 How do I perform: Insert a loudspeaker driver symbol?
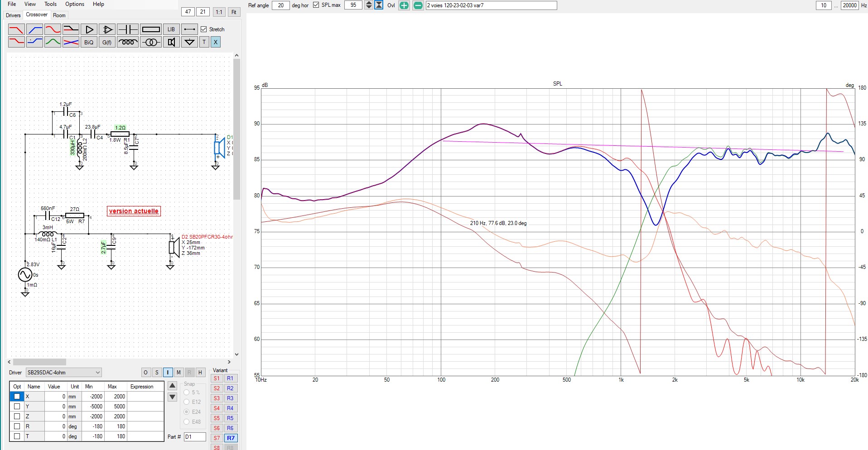point(171,42)
